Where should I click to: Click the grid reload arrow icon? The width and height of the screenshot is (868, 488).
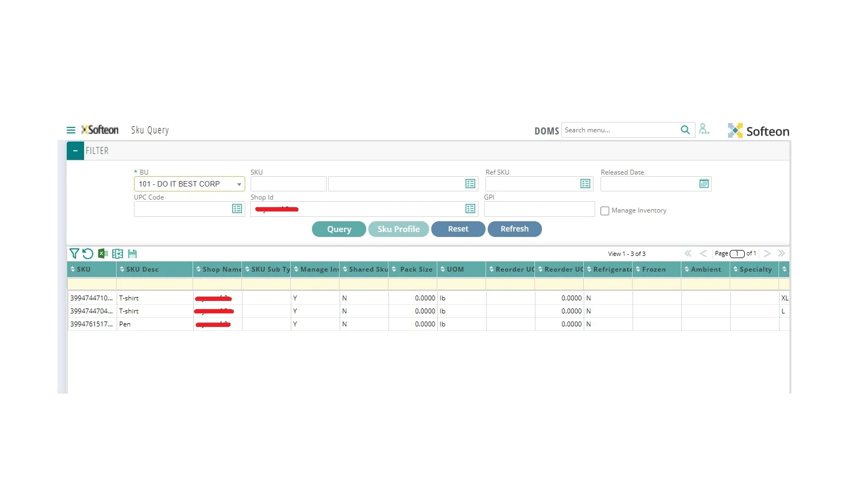88,254
